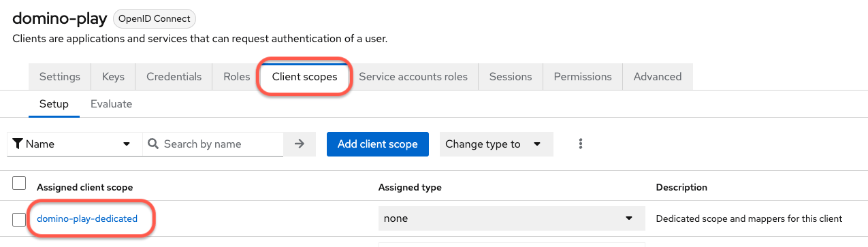Open Service accounts roles tab
868x247 pixels.
[413, 77]
